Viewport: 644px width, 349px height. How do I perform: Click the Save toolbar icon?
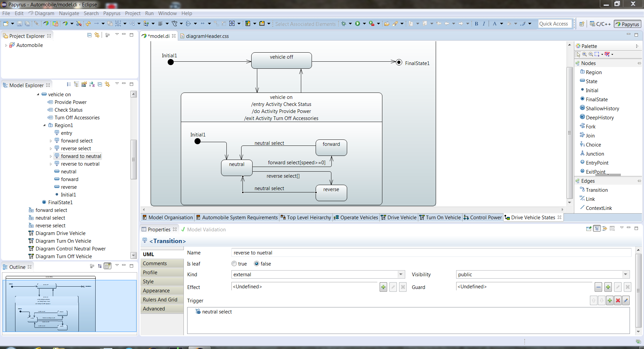(x=19, y=23)
